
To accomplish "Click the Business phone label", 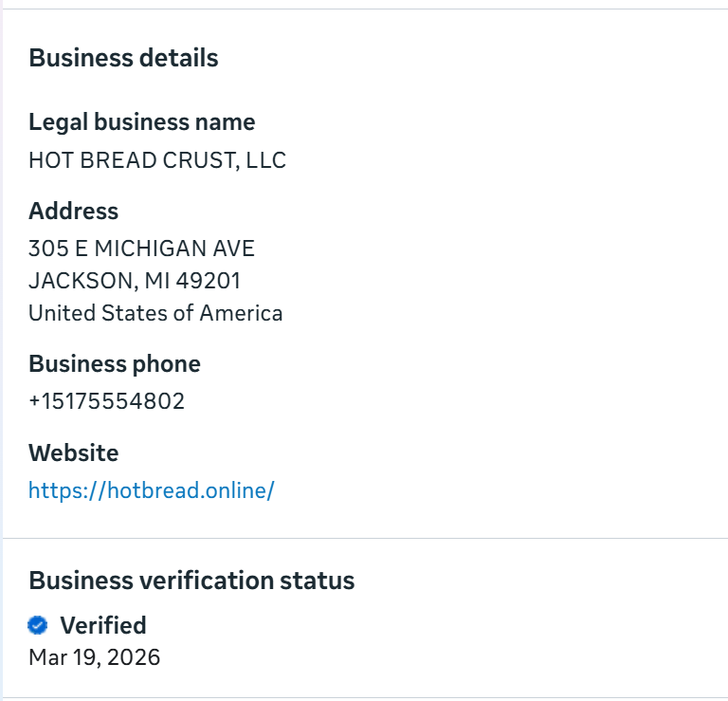I will click(115, 364).
